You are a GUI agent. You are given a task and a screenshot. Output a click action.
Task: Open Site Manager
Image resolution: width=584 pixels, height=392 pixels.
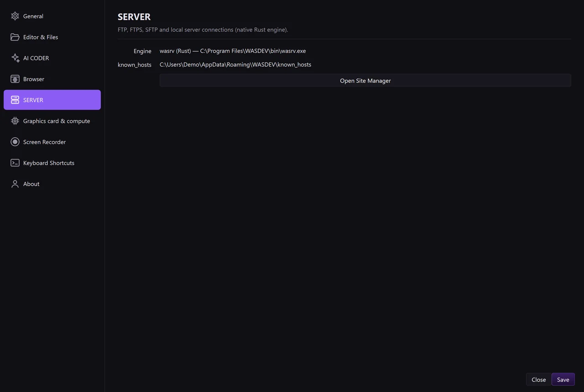coord(365,81)
